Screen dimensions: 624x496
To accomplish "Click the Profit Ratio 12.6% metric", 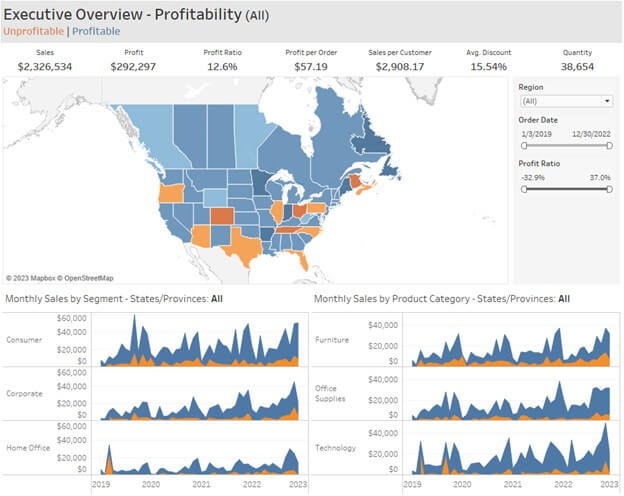I will [222, 66].
